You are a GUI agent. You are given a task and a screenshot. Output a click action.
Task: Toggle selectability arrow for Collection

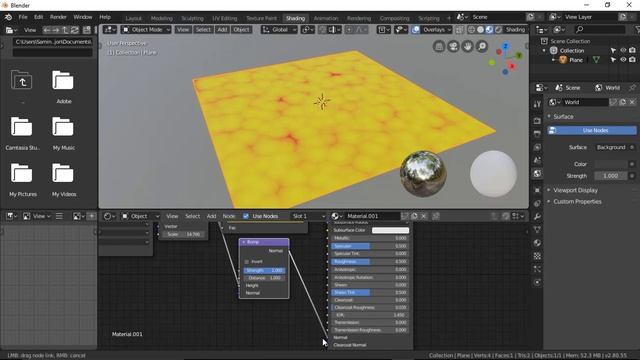coord(613,51)
